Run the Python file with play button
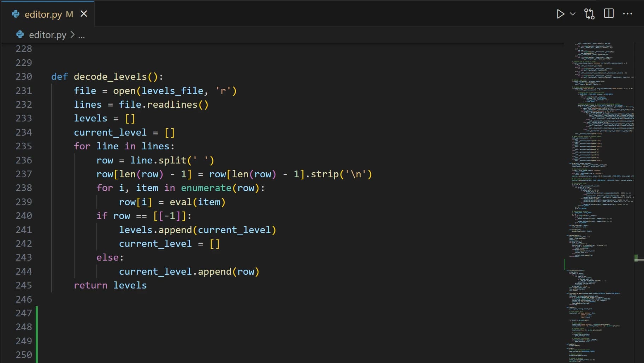The height and width of the screenshot is (363, 644). 560,14
